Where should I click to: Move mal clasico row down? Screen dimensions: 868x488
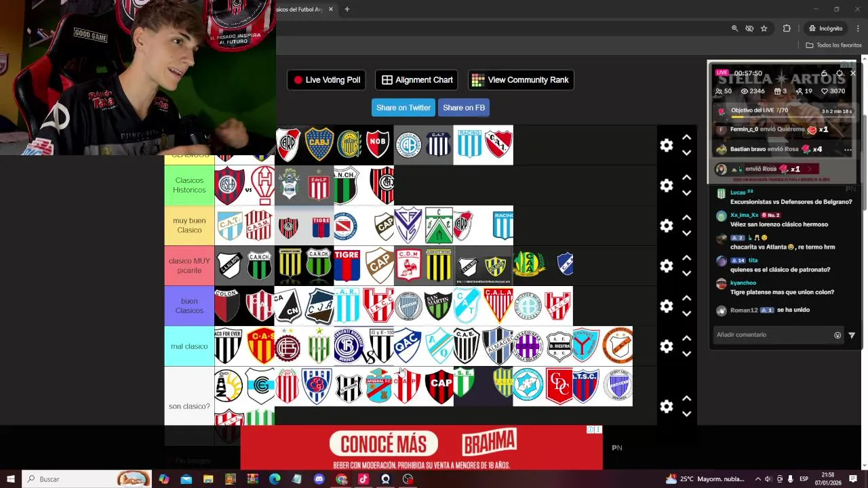click(686, 354)
